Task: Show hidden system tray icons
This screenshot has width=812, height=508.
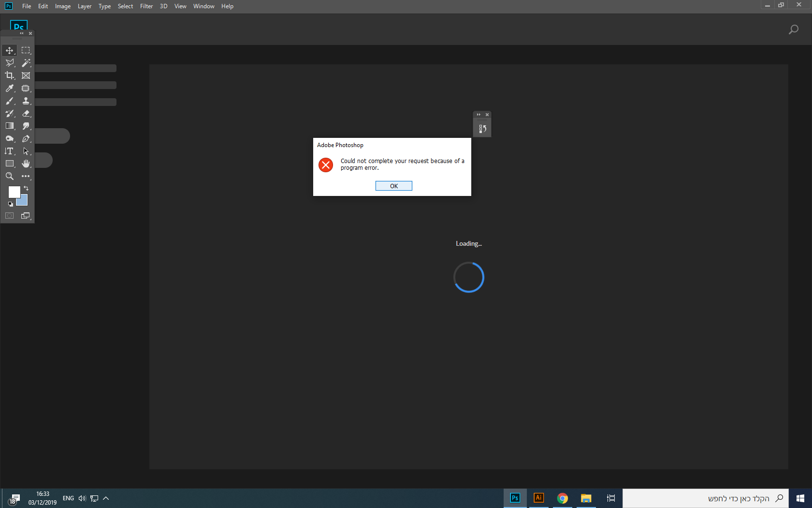Action: 106,498
